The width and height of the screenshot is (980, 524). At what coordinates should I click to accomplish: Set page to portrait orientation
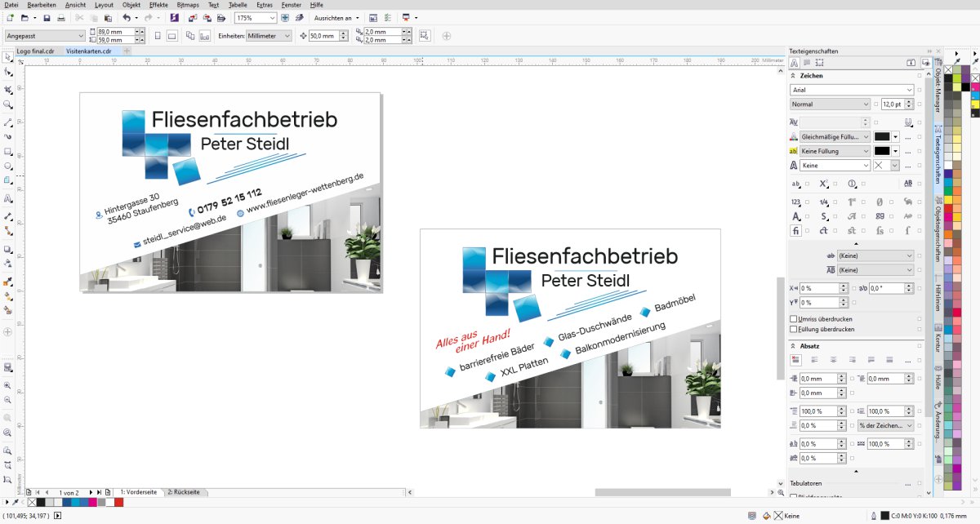tap(158, 36)
